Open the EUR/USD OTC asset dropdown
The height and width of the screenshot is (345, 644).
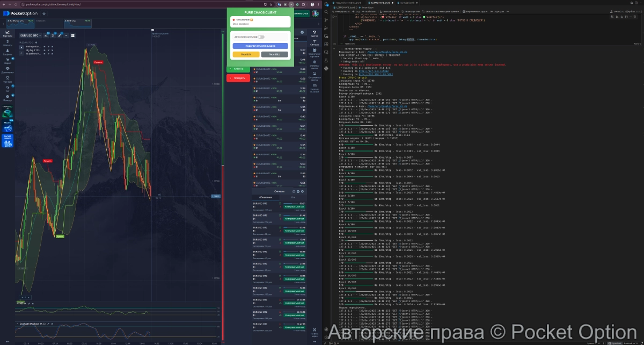[30, 36]
